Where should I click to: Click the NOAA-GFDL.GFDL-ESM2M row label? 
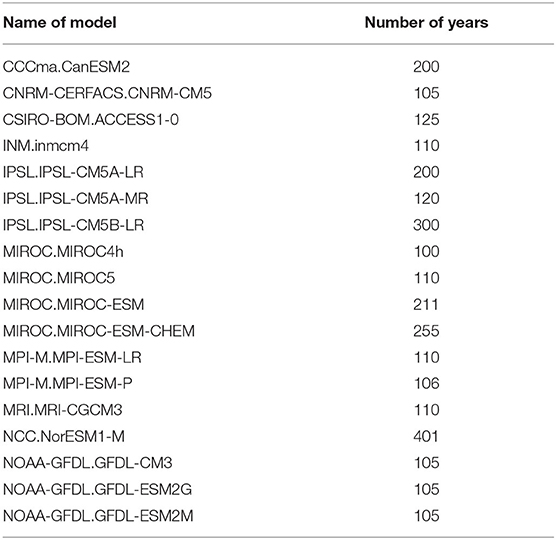click(98, 516)
